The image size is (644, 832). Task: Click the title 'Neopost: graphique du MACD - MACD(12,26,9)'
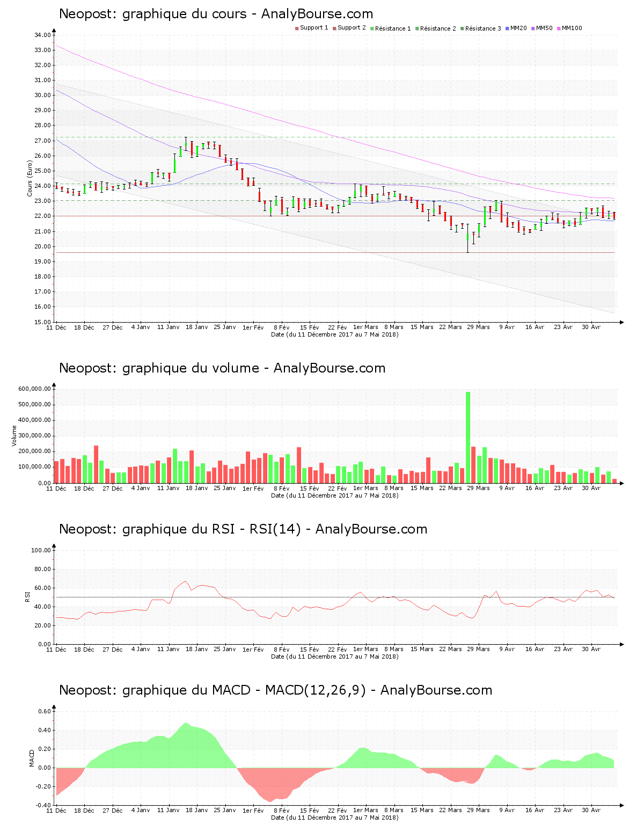(x=213, y=690)
